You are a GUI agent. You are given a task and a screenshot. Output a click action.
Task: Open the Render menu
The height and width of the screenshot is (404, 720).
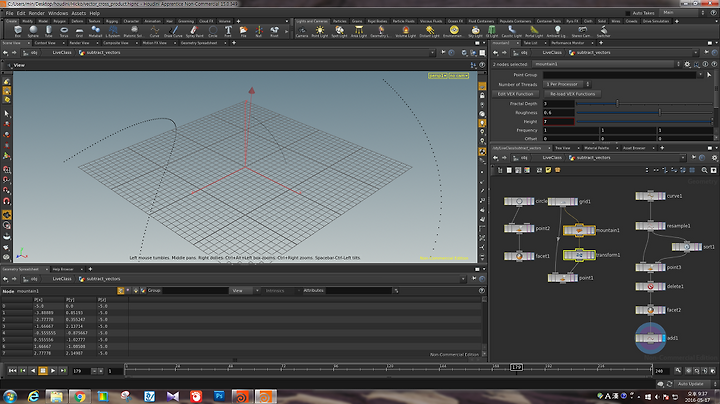coord(37,13)
